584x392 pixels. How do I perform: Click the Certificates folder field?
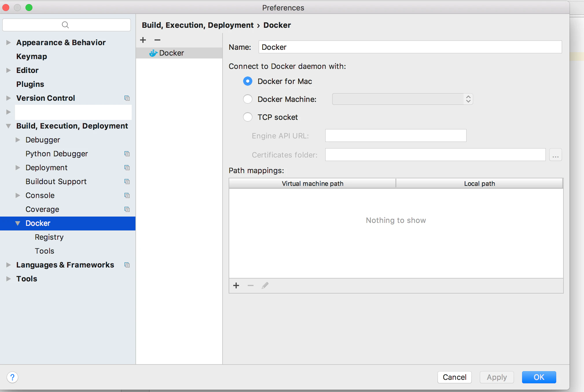click(x=435, y=155)
